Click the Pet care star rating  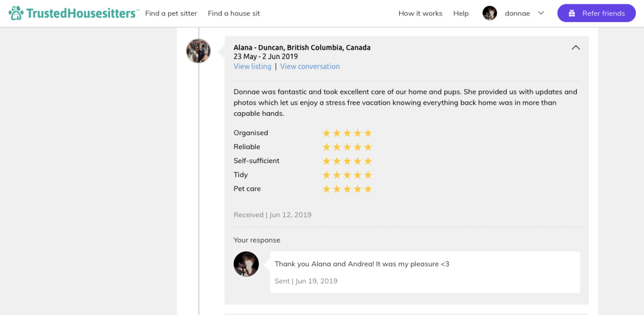pyautogui.click(x=347, y=189)
